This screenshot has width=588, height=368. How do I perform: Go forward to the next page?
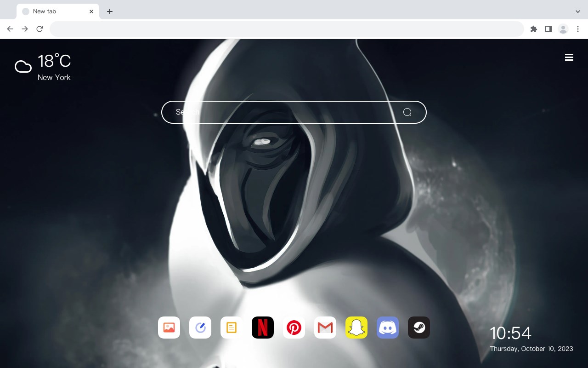point(25,29)
